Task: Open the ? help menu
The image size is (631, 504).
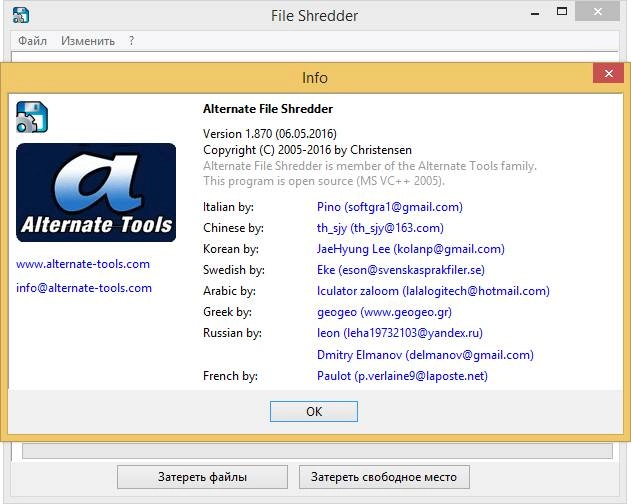Action: coord(132,41)
